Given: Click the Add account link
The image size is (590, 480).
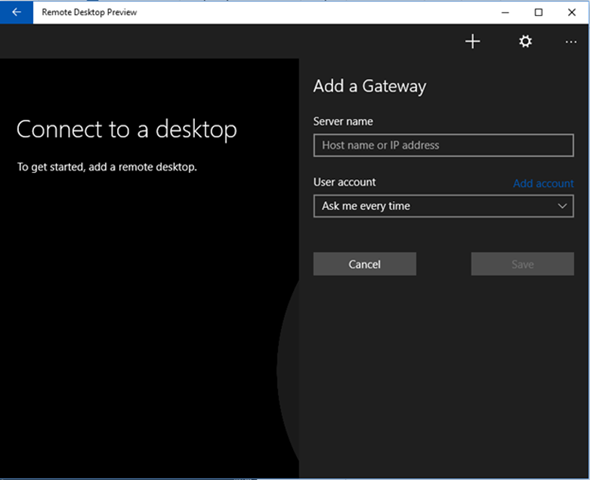Looking at the screenshot, I should (x=543, y=184).
